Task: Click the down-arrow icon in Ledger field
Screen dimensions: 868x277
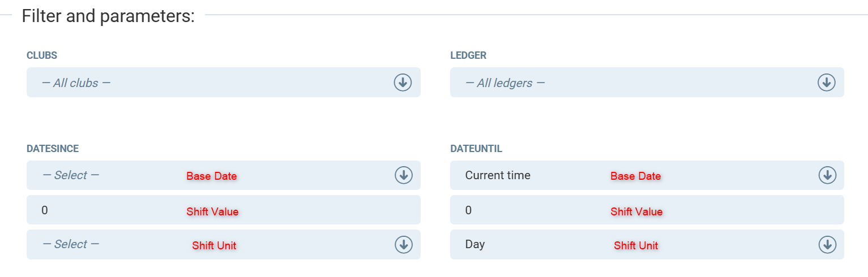Action: click(x=827, y=83)
